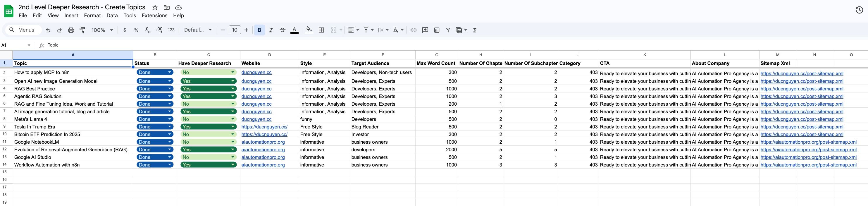Open text rotation dropdown
This screenshot has height=206, width=868.
point(398,30)
